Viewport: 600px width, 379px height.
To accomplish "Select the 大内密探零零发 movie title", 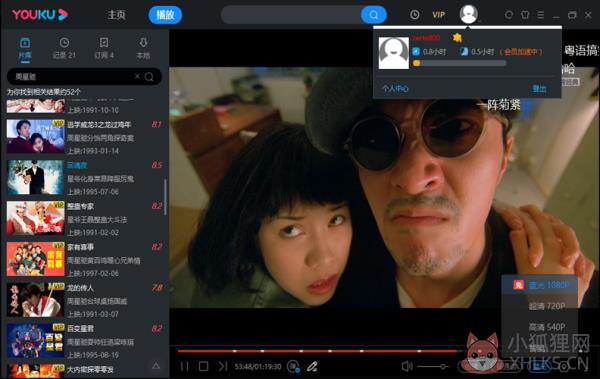I will [x=90, y=369].
